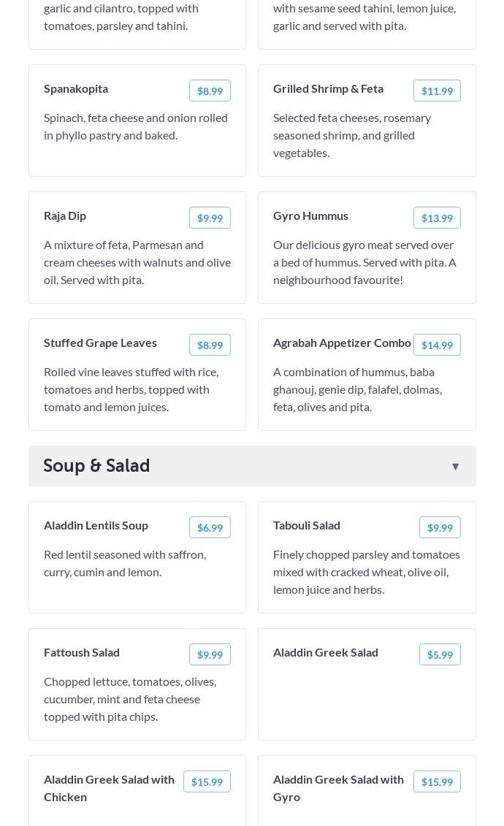
Task: Click the Gyro Hummus $13.99 price button
Action: click(x=437, y=218)
